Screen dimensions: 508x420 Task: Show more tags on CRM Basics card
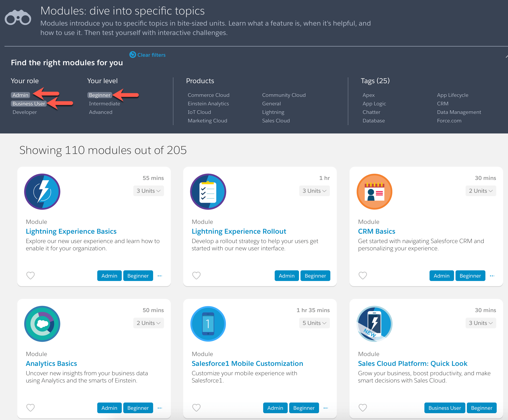[492, 276]
